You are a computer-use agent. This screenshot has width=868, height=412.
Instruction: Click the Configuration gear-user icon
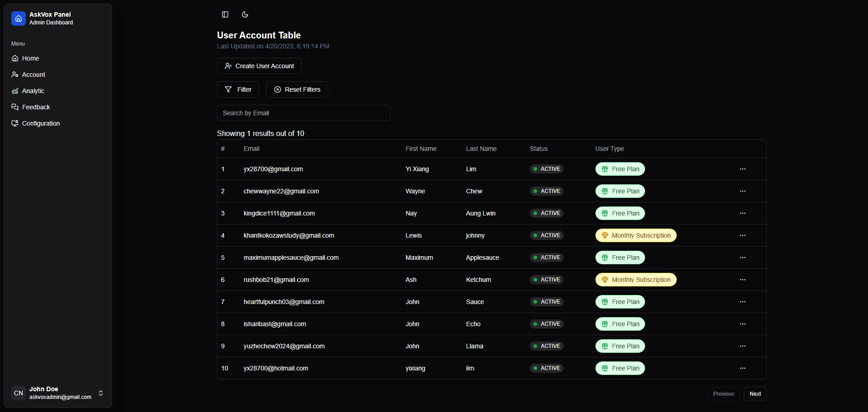click(15, 123)
